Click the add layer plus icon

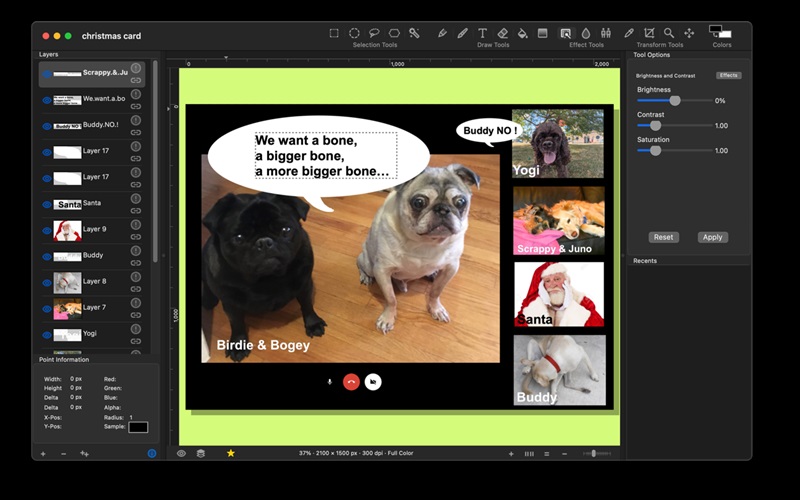click(43, 454)
